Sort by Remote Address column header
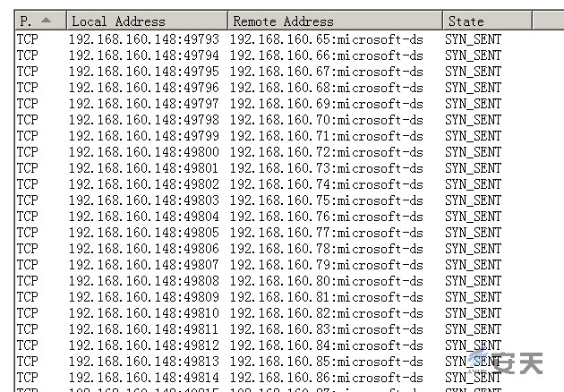This screenshot has width=564, height=392. [x=335, y=21]
